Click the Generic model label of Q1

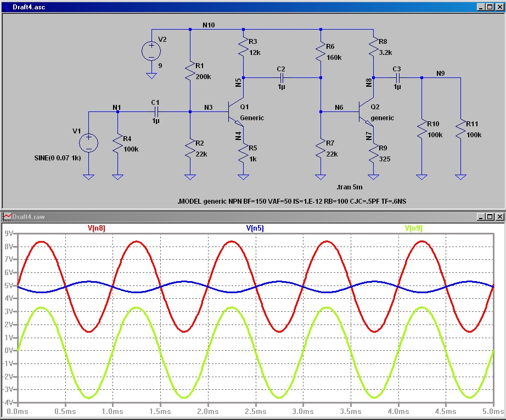[252, 118]
